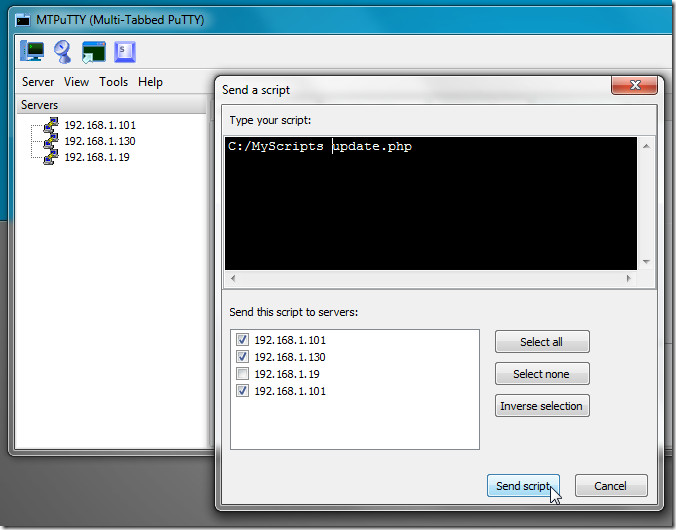Click the server icon beside 192.168.1.130 in the tree
676x530 pixels.
51,141
